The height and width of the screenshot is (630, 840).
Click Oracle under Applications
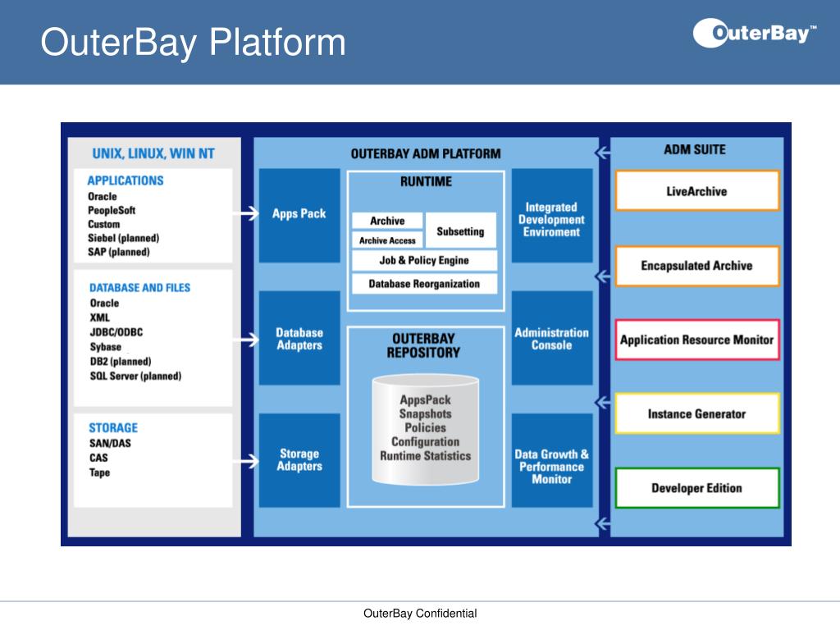click(103, 197)
